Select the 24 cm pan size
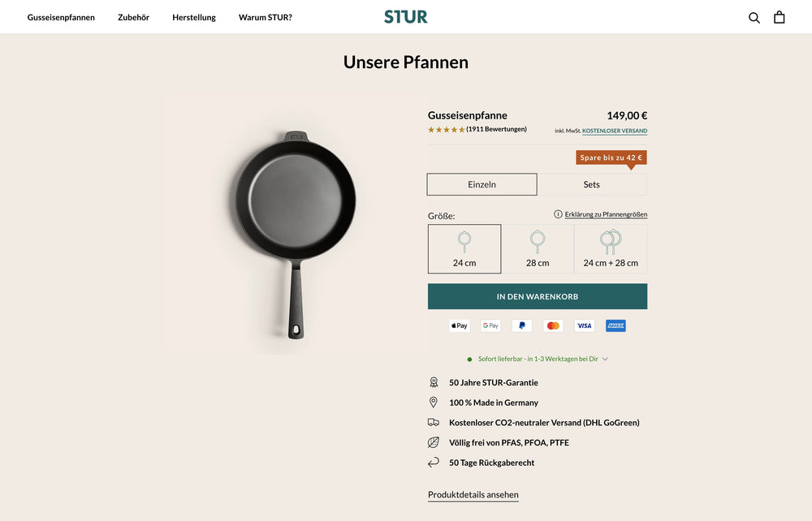This screenshot has width=812, height=521. coord(464,249)
